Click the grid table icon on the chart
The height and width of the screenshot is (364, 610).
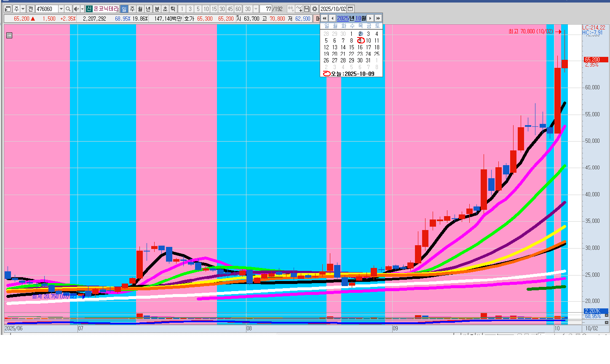coord(9,35)
